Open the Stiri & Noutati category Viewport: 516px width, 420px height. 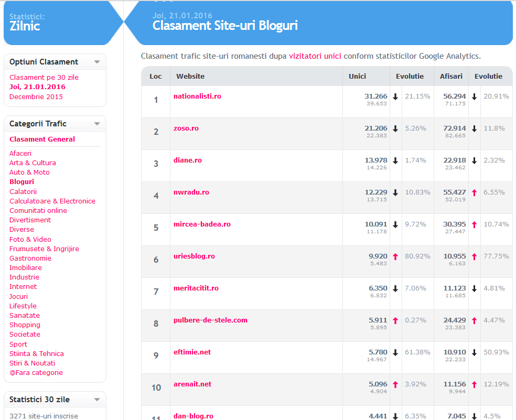pyautogui.click(x=33, y=363)
